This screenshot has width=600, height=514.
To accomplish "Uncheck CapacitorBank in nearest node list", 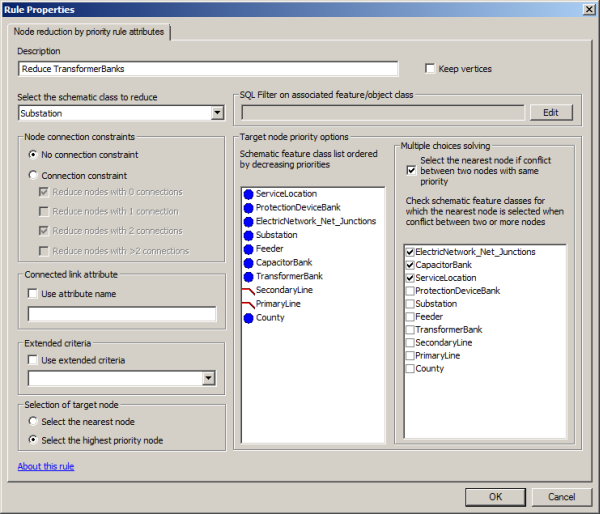I will coord(410,265).
